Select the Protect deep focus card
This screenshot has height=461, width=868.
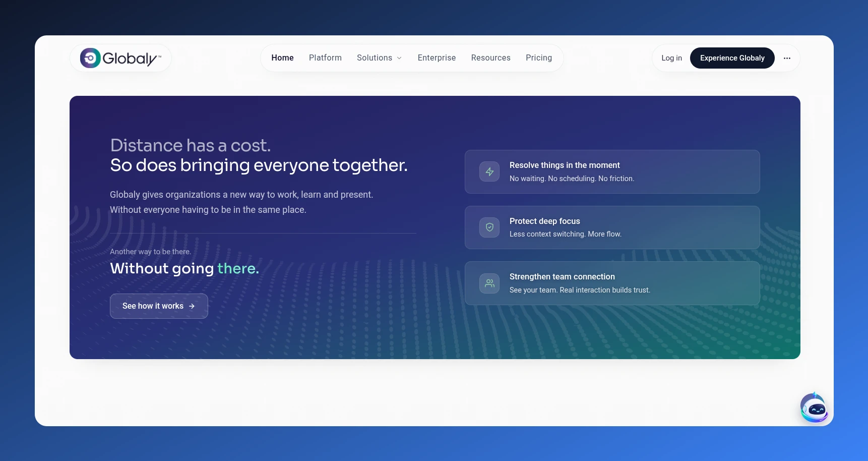coord(612,227)
